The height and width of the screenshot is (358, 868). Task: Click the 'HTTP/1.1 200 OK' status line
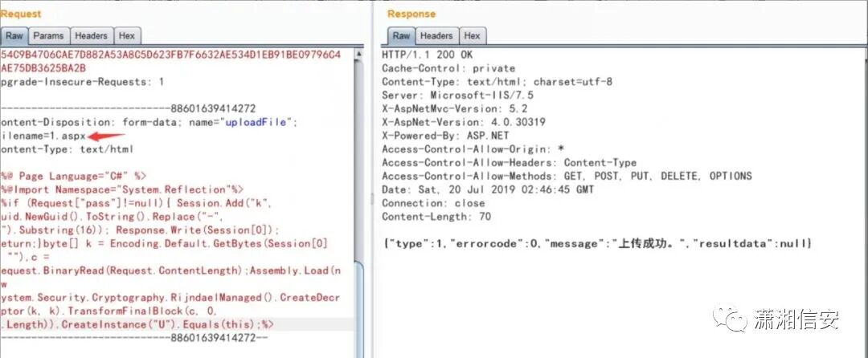pyautogui.click(x=428, y=55)
